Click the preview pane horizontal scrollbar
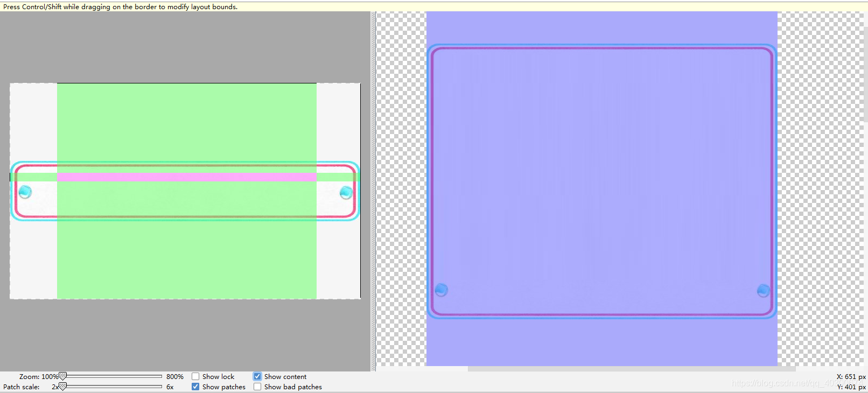This screenshot has width=868, height=393. coord(632,369)
